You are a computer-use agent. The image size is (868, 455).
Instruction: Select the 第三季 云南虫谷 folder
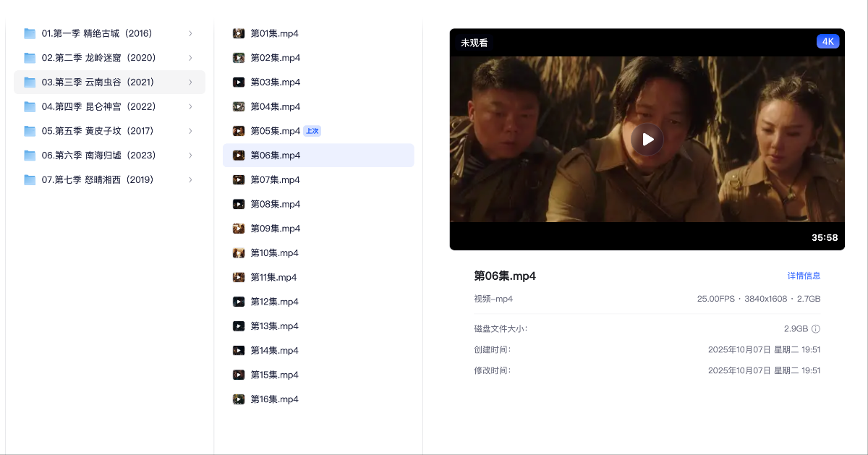tap(98, 82)
